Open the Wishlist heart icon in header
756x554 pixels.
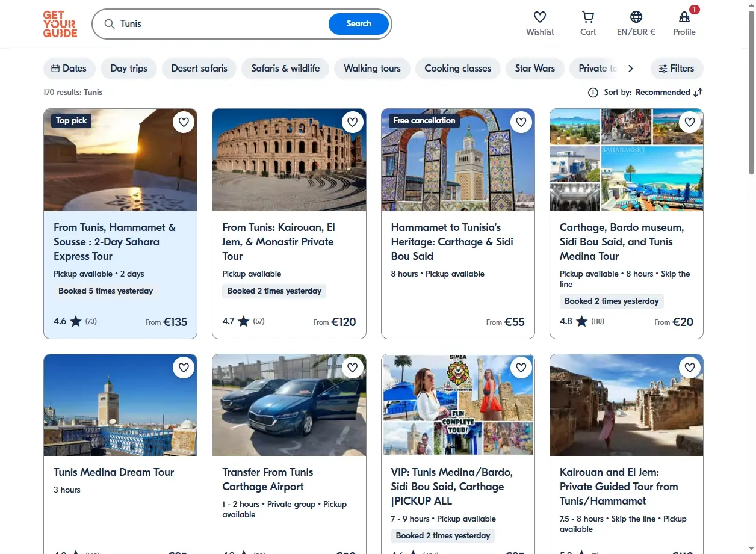click(x=540, y=17)
